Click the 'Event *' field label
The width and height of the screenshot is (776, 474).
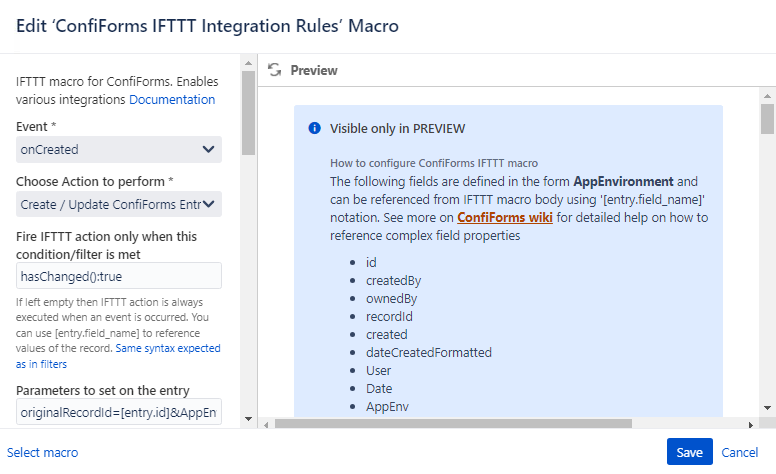coord(36,127)
